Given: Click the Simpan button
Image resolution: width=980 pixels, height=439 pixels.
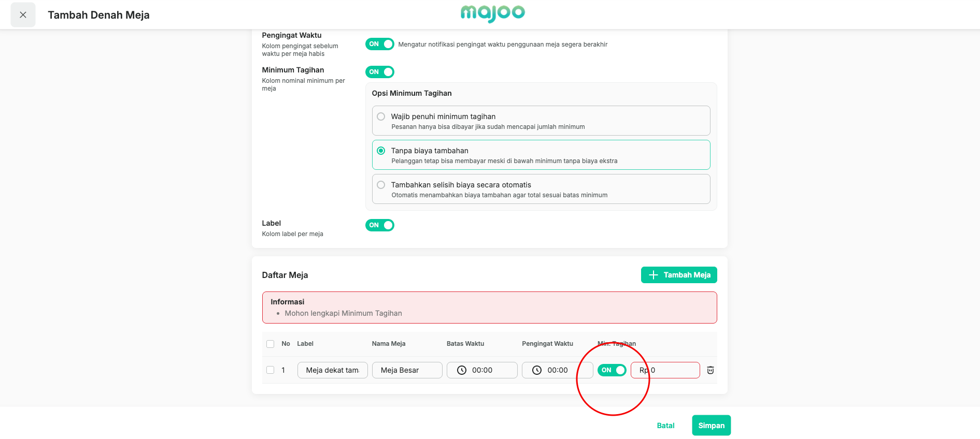Looking at the screenshot, I should 711,426.
